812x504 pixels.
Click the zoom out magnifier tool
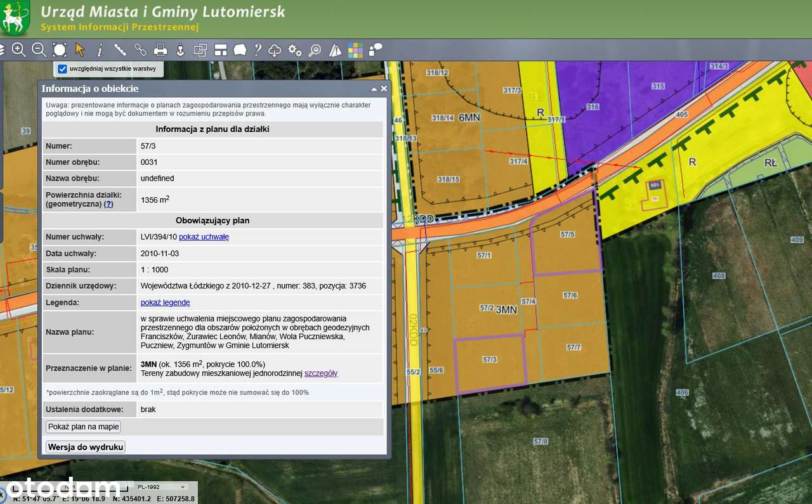[x=39, y=49]
